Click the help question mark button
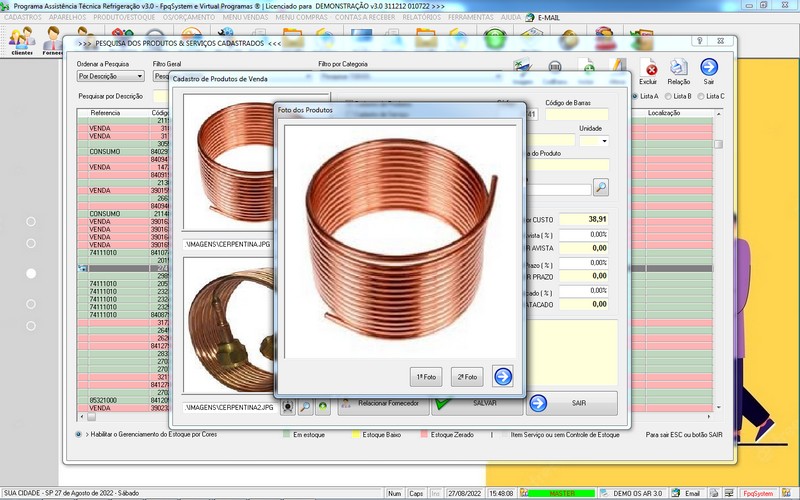800x500 pixels. (x=699, y=41)
